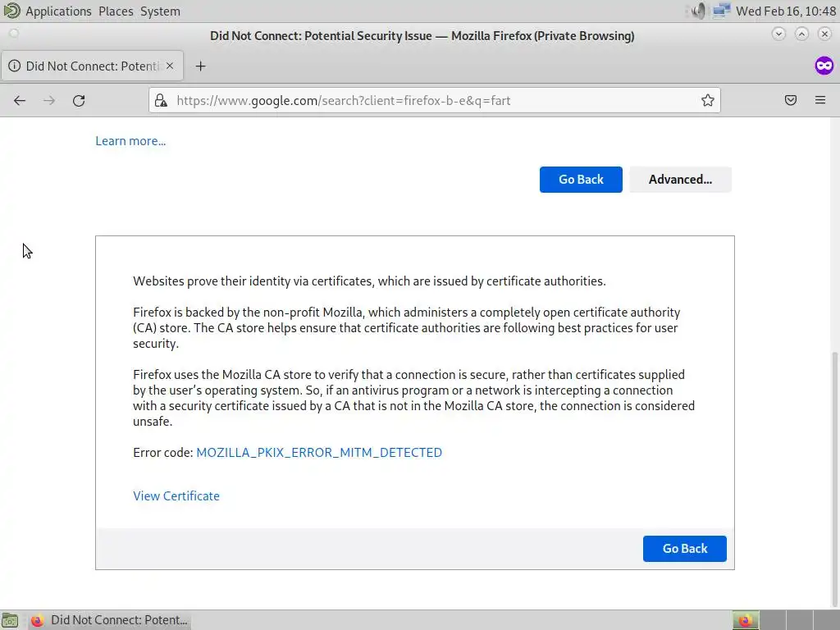Click the greyed forward navigation arrow
The image size is (840, 630).
tap(49, 101)
